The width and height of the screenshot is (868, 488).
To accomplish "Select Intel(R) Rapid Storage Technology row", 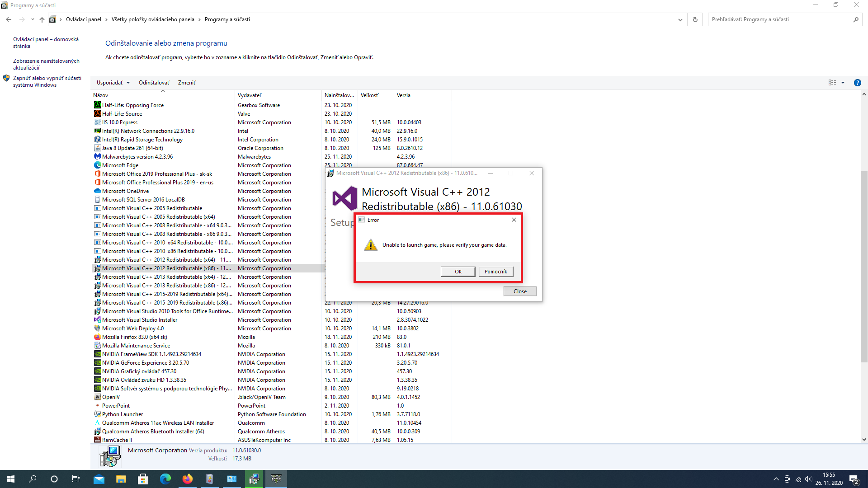I will pyautogui.click(x=272, y=140).
